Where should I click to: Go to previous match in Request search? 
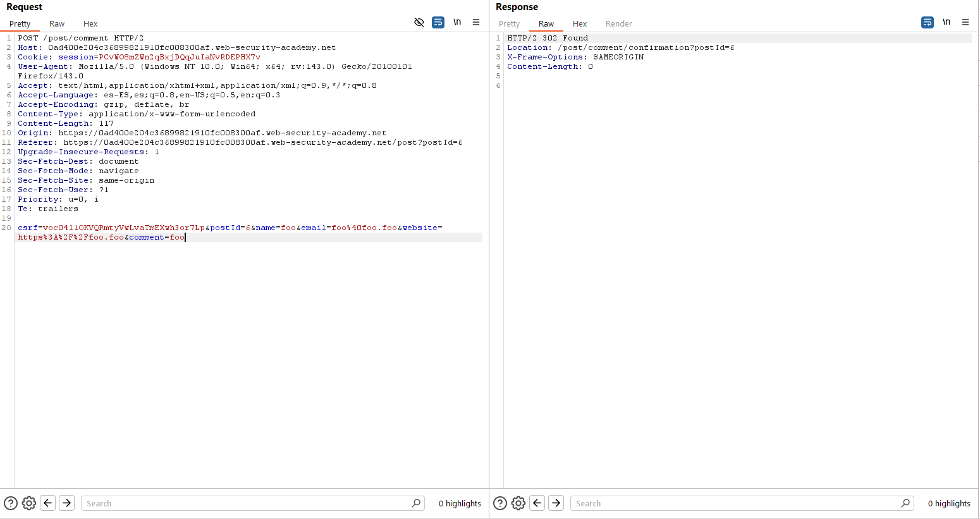point(48,503)
